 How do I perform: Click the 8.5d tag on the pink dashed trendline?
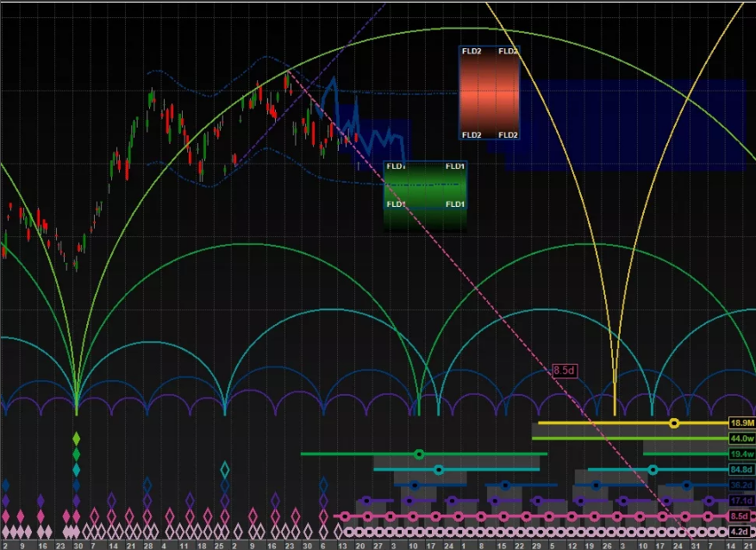(564, 371)
